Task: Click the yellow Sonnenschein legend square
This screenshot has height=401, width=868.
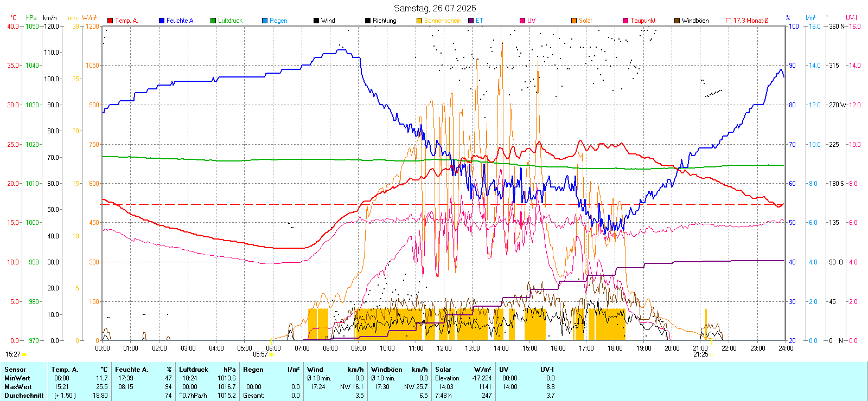Action: pyautogui.click(x=419, y=21)
